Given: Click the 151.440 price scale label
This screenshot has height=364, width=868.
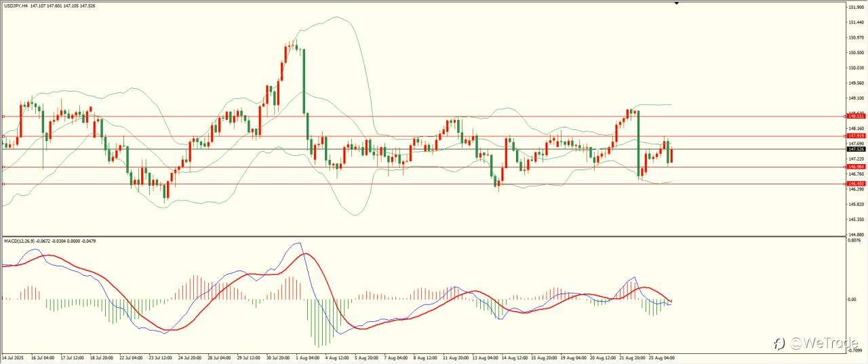Looking at the screenshot, I should click(x=856, y=22).
